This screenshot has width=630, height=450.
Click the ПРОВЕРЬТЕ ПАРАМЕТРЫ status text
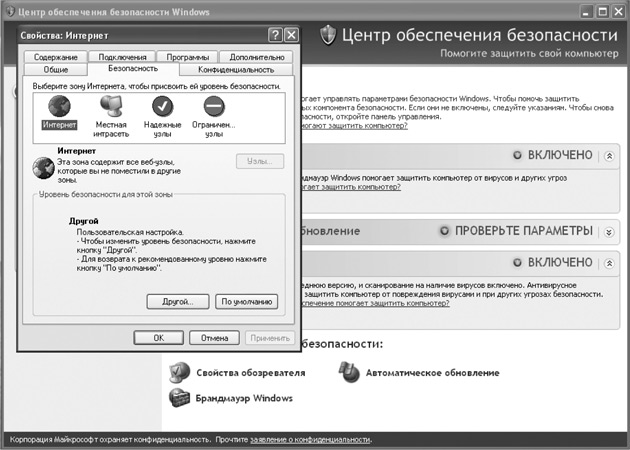click(524, 231)
